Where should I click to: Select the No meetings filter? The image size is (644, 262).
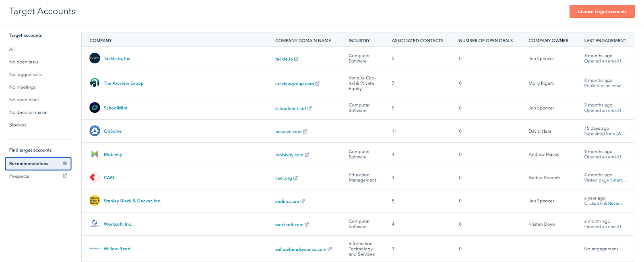coord(23,87)
